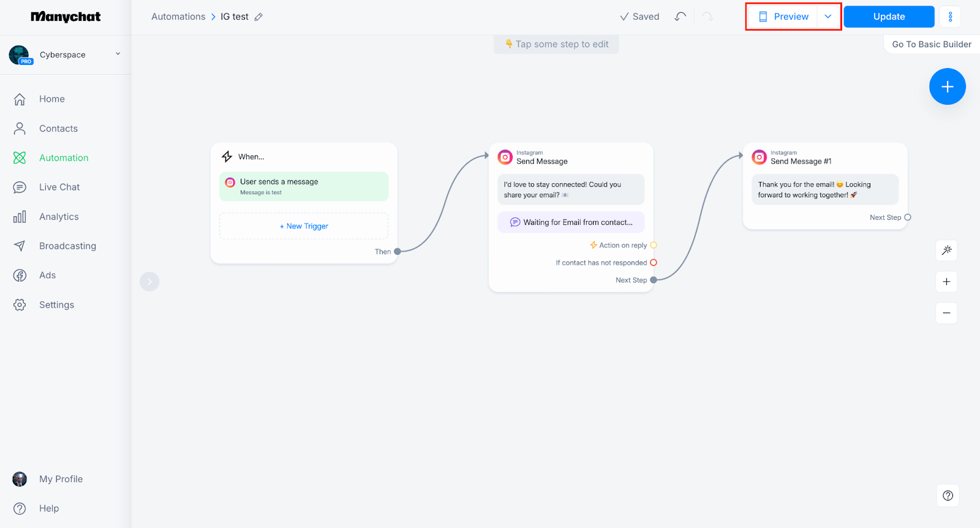Open Help in sidebar
Screen dimensions: 980x528
click(49, 508)
